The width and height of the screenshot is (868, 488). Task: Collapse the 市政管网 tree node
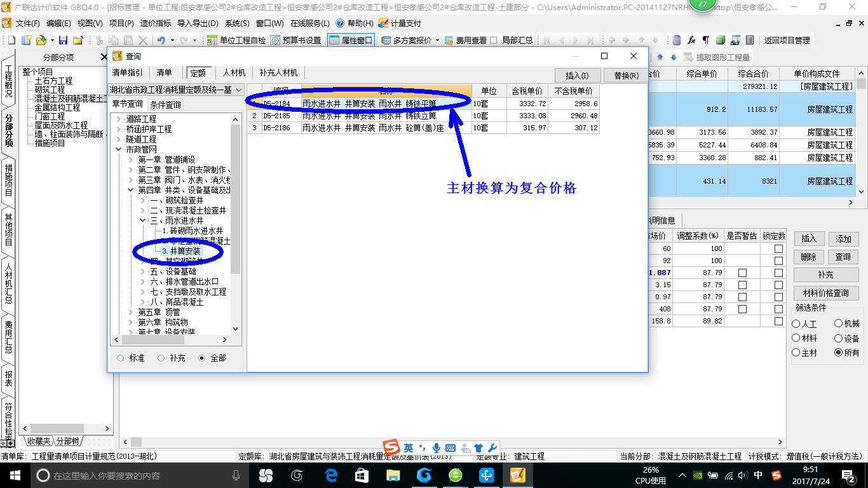[119, 149]
